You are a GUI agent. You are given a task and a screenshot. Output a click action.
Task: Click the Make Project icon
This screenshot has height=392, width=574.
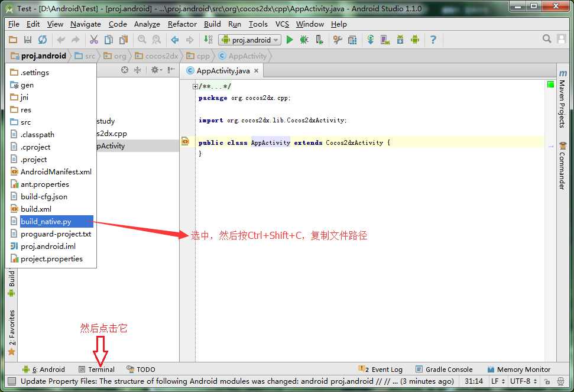click(x=208, y=40)
